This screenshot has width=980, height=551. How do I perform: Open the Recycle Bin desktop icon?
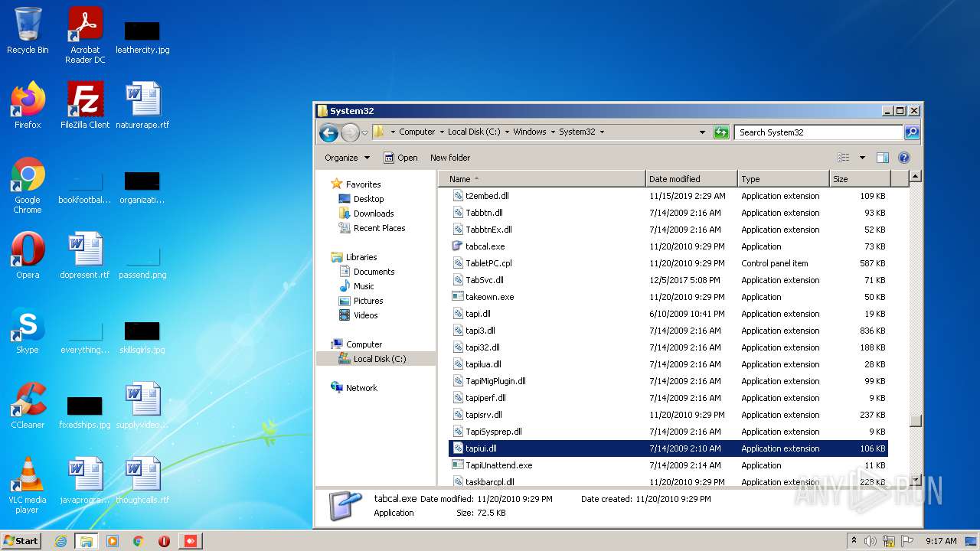tap(28, 31)
